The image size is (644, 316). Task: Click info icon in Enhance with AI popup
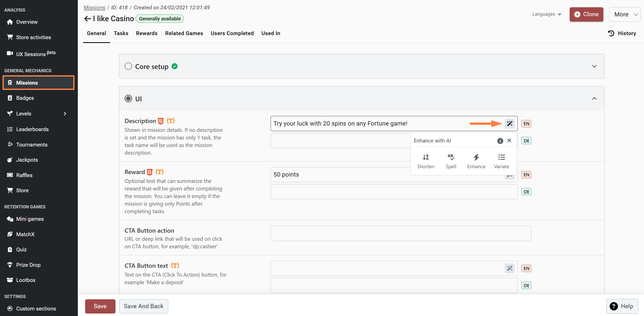point(500,141)
